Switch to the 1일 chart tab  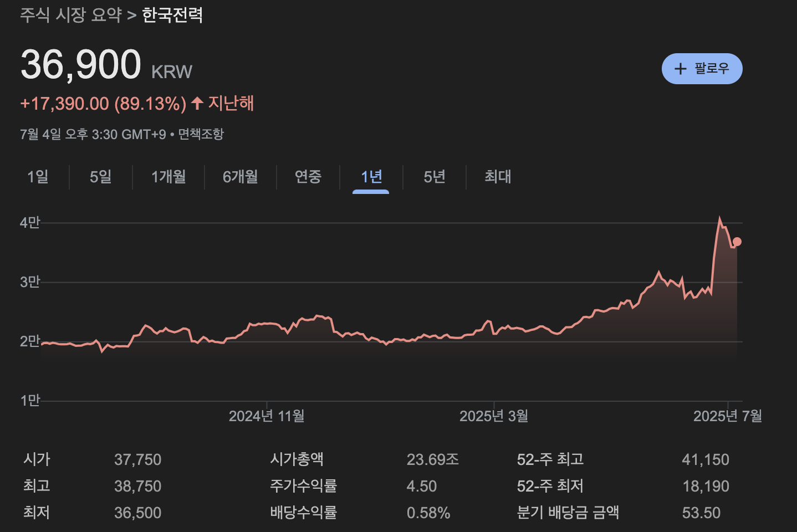pos(38,177)
